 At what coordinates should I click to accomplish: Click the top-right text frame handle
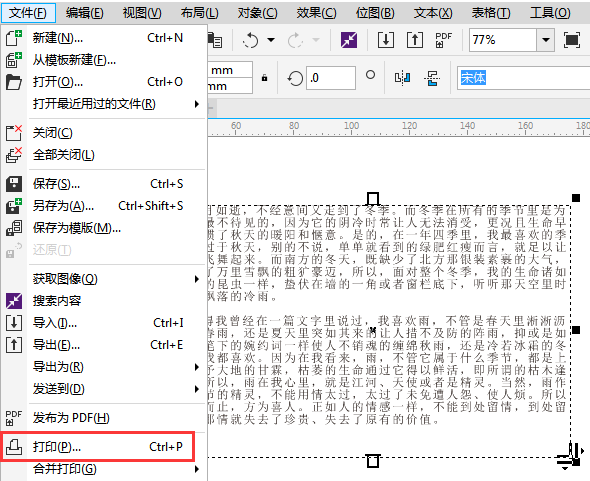click(576, 198)
